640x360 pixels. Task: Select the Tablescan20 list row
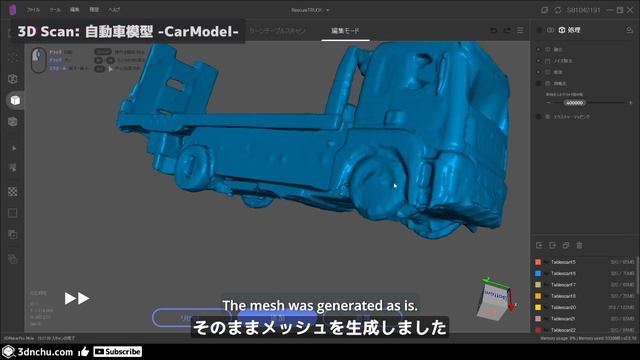[x=584, y=307]
